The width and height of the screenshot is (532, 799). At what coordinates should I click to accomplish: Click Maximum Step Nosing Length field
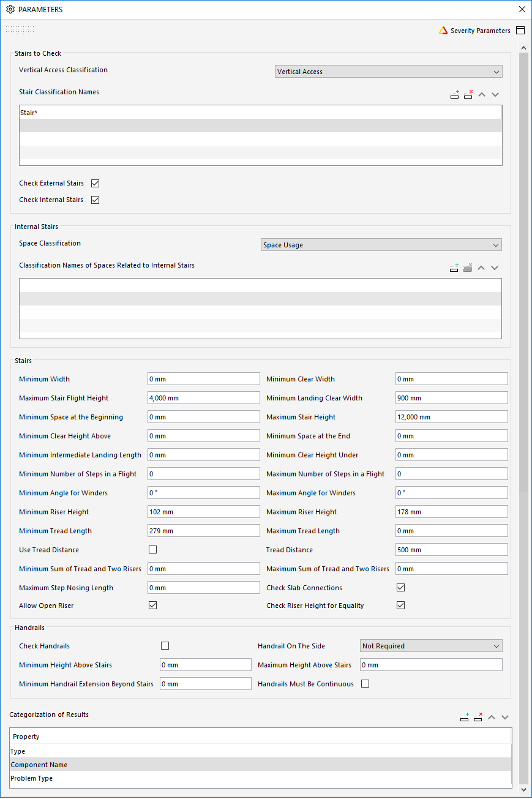204,588
